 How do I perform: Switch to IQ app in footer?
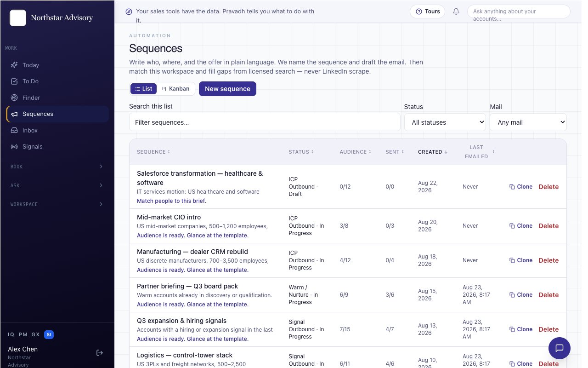point(11,335)
